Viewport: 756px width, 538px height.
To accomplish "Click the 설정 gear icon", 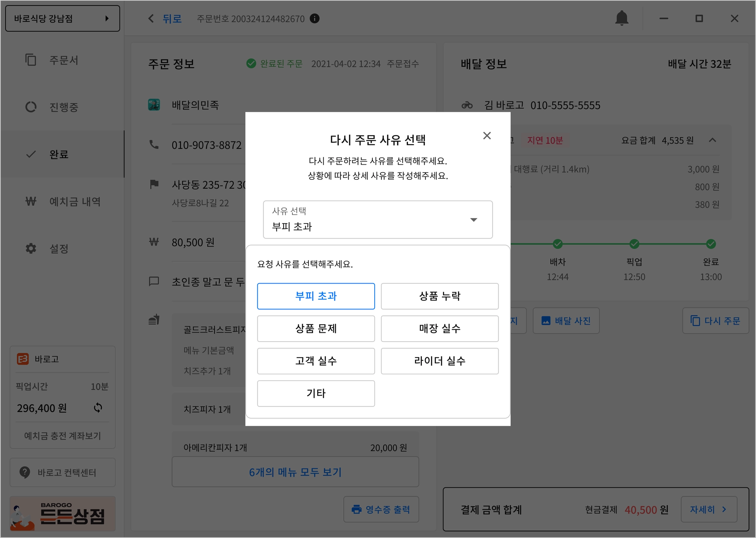I will click(x=31, y=249).
